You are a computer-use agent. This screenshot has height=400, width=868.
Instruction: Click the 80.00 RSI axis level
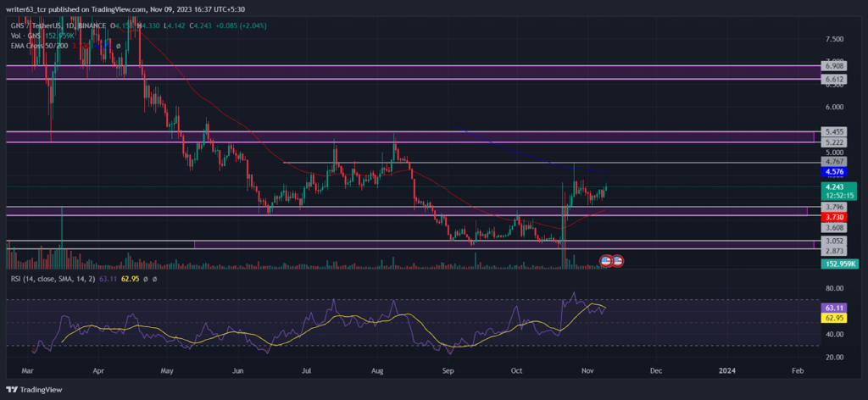click(x=834, y=288)
